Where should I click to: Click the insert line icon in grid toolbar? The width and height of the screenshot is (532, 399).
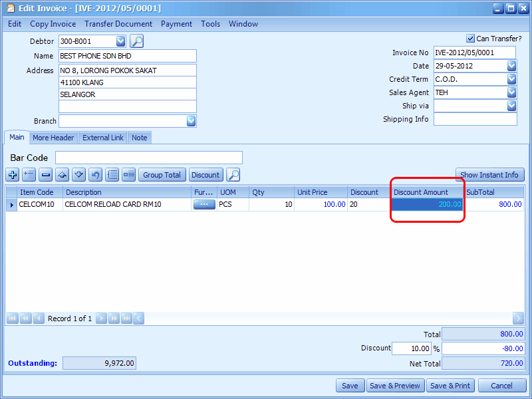pyautogui.click(x=29, y=175)
